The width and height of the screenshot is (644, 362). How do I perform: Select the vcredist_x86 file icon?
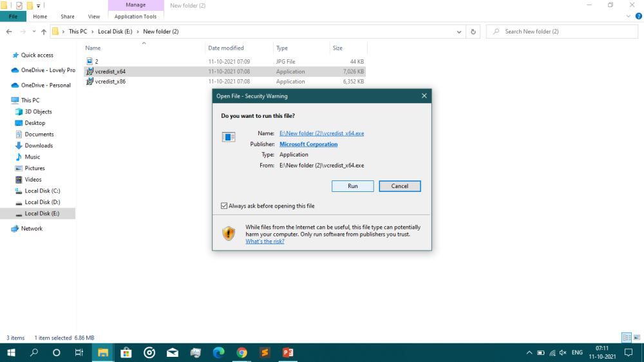tap(90, 81)
